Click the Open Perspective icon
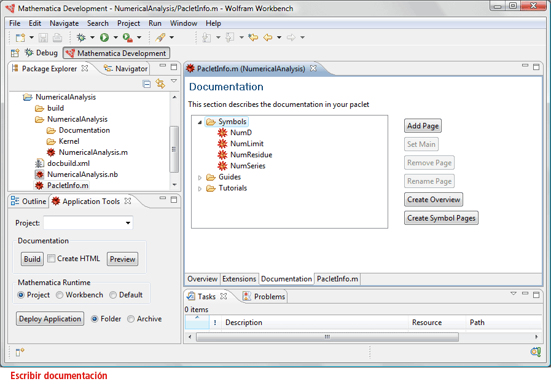 (x=15, y=53)
